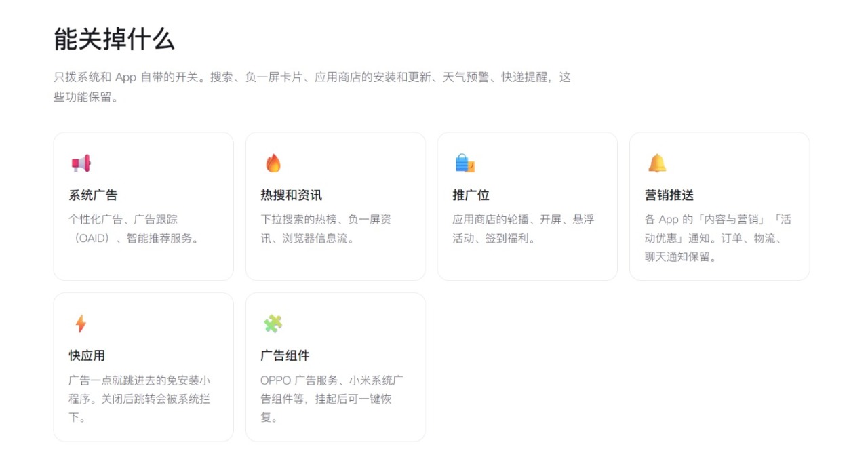This screenshot has width=868, height=470.
Task: Select the 快应用 card title
Action: tap(87, 355)
